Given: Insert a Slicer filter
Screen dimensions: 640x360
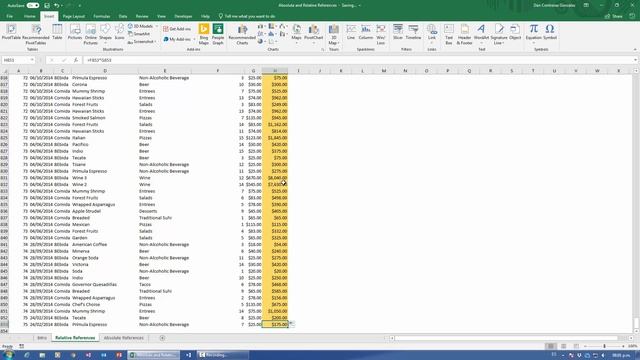Looking at the screenshot, I should (398, 32).
